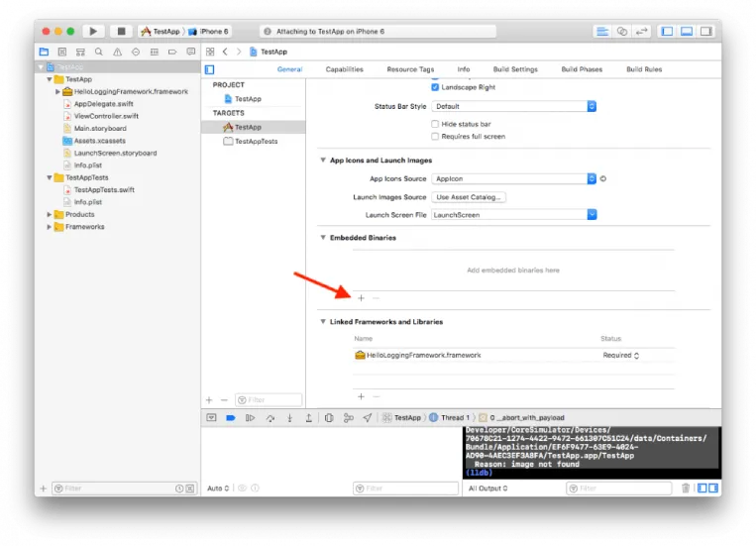Go to AppIcon asset arrow button
This screenshot has width=756, height=546.
pos(603,179)
